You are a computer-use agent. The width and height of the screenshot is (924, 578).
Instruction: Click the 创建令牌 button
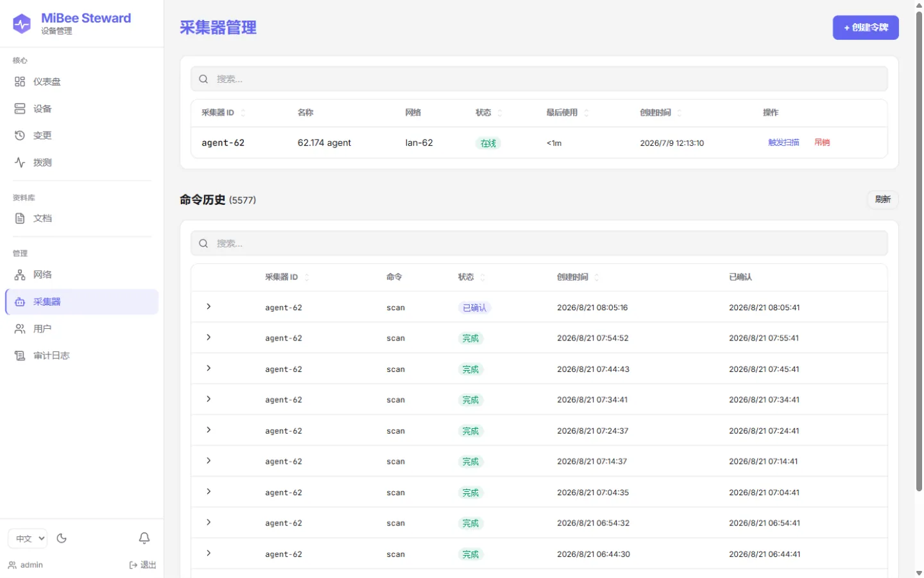[x=866, y=28]
